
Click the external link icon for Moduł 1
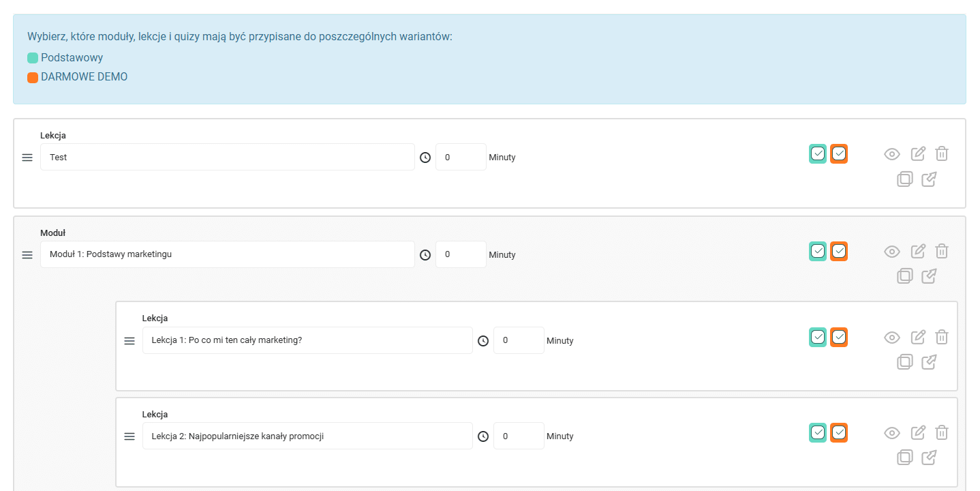[x=929, y=276]
